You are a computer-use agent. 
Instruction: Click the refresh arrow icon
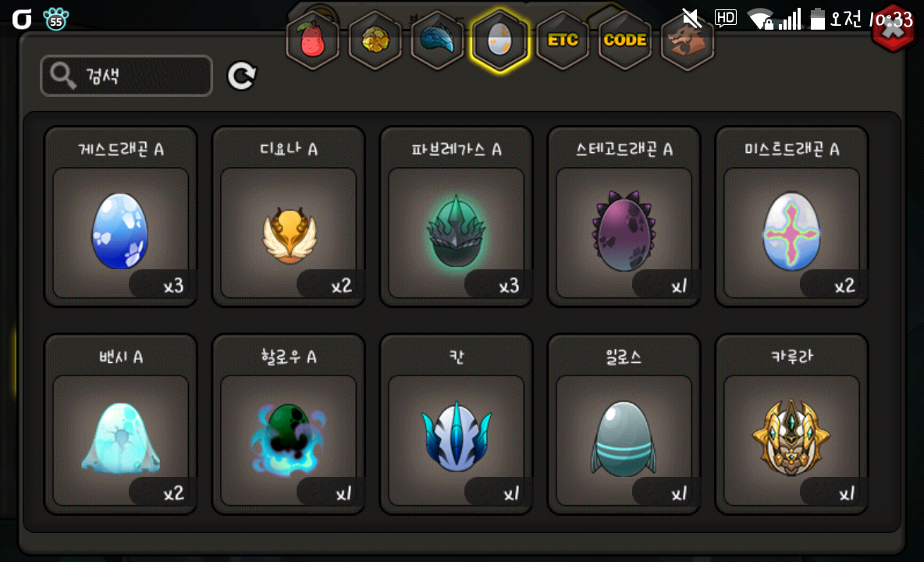[x=242, y=76]
